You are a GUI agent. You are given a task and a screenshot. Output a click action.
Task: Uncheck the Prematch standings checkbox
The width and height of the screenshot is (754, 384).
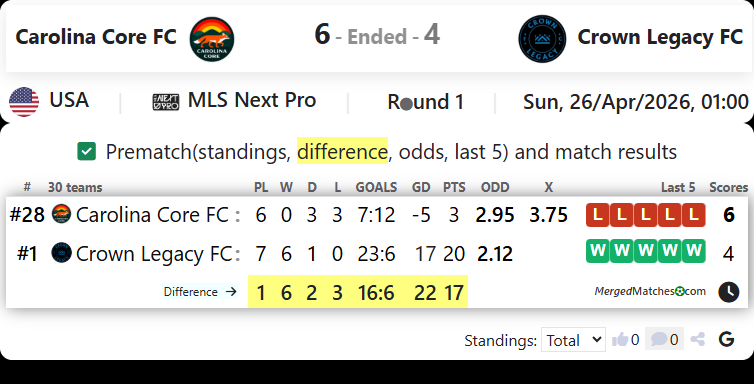87,151
